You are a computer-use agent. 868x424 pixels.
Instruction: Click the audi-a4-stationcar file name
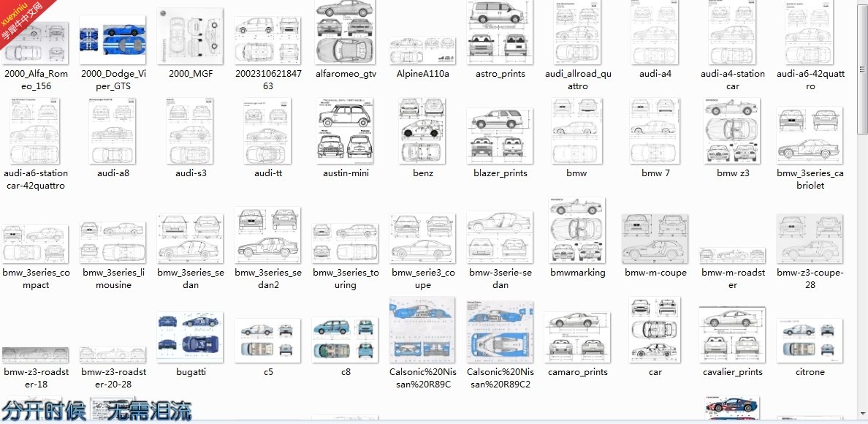click(x=732, y=80)
